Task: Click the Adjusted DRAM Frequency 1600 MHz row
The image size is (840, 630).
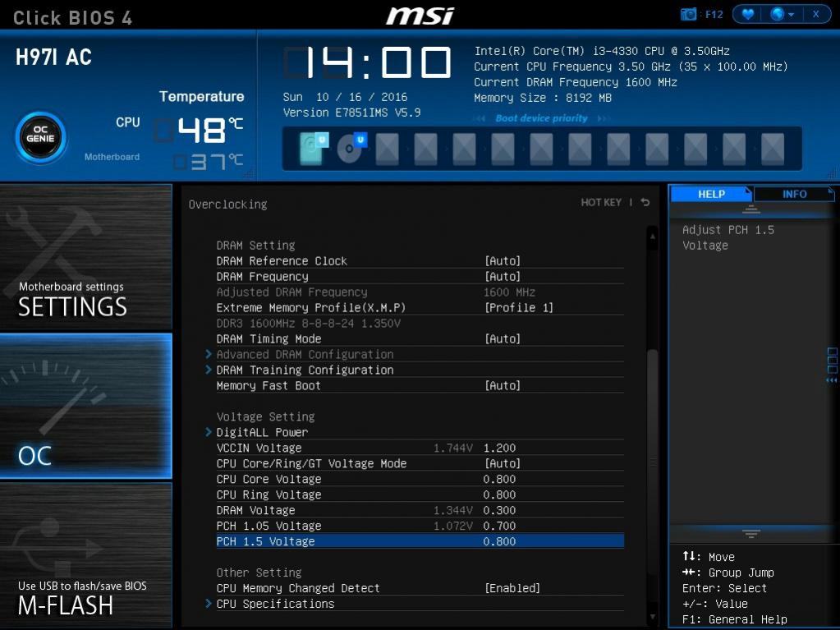Action: (420, 292)
